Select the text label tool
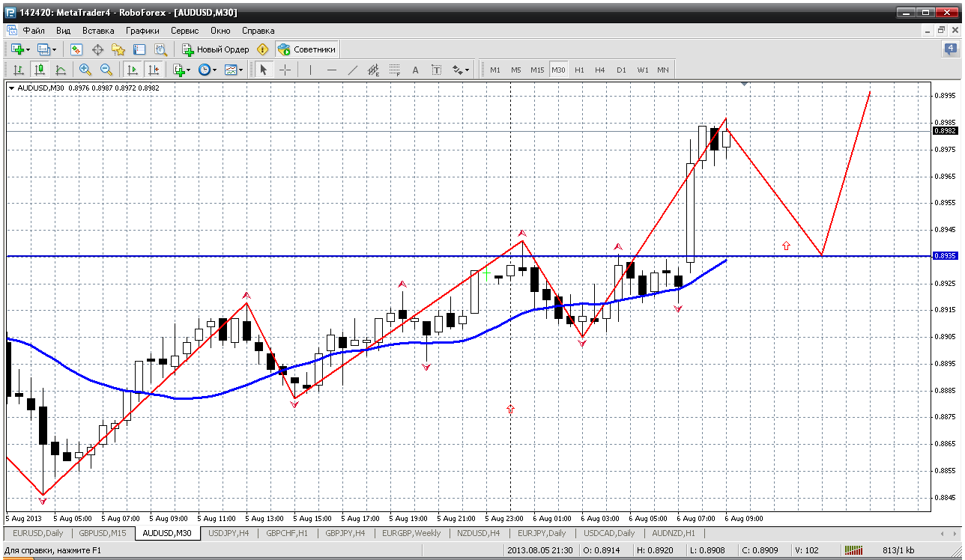This screenshot has width=965, height=560. coord(437,70)
